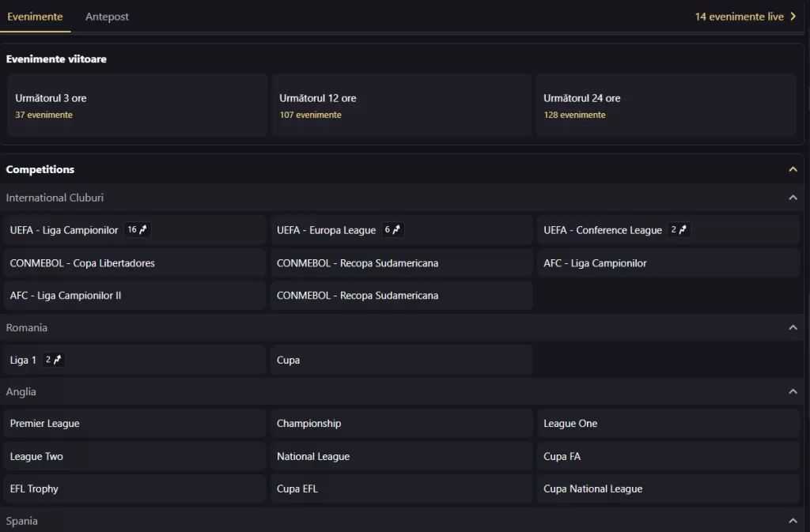This screenshot has height=532, width=810.
Task: Open the Următorul 3 ore card
Action: pyautogui.click(x=137, y=105)
